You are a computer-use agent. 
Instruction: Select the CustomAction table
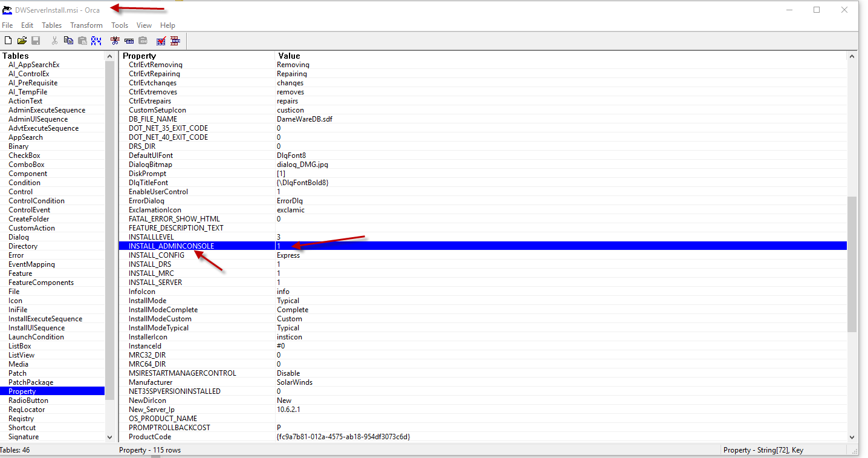31,228
